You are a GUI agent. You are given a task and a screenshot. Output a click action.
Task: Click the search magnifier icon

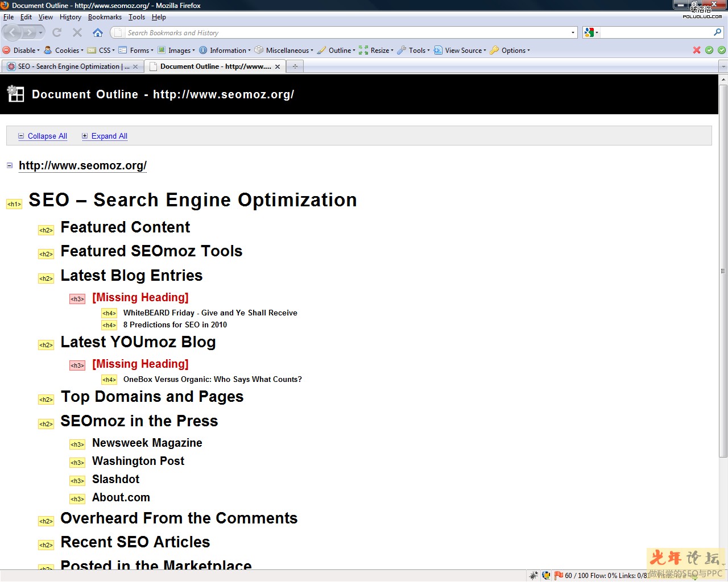[x=717, y=32]
